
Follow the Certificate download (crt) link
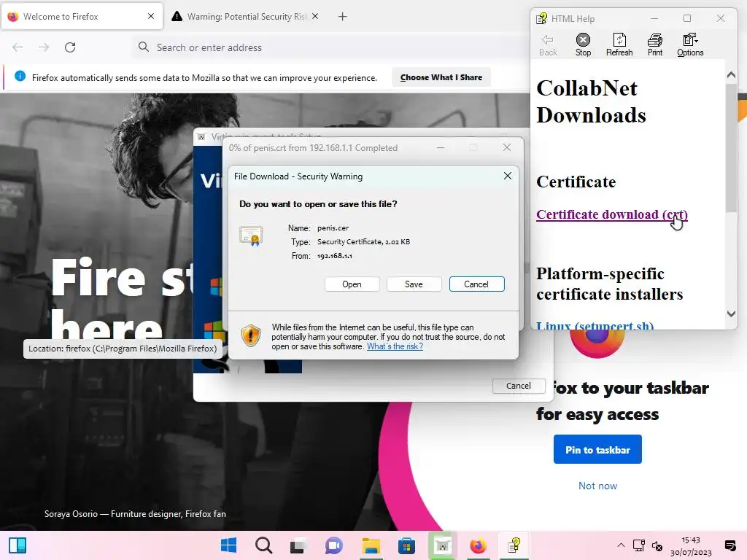pyautogui.click(x=612, y=214)
